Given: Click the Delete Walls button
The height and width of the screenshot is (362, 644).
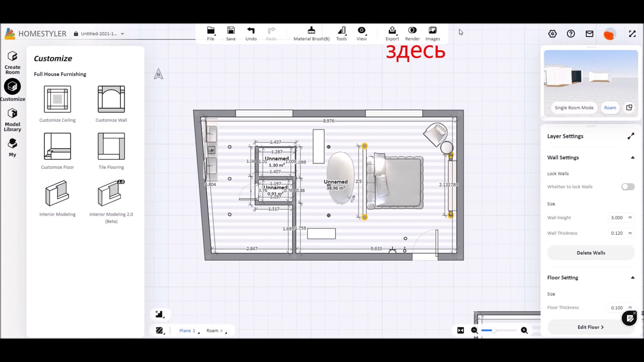Looking at the screenshot, I should 591,252.
